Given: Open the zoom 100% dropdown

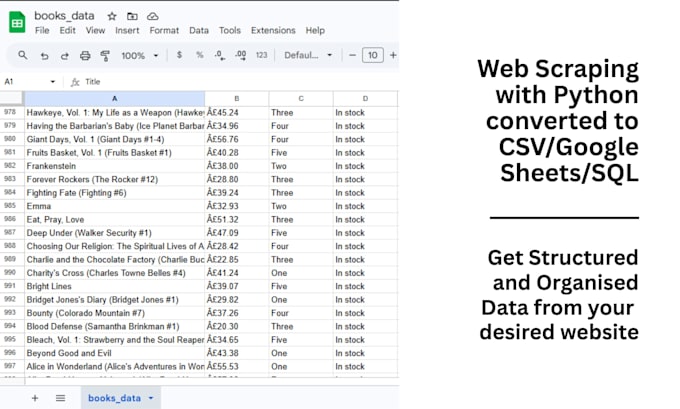Looking at the screenshot, I should [x=140, y=56].
